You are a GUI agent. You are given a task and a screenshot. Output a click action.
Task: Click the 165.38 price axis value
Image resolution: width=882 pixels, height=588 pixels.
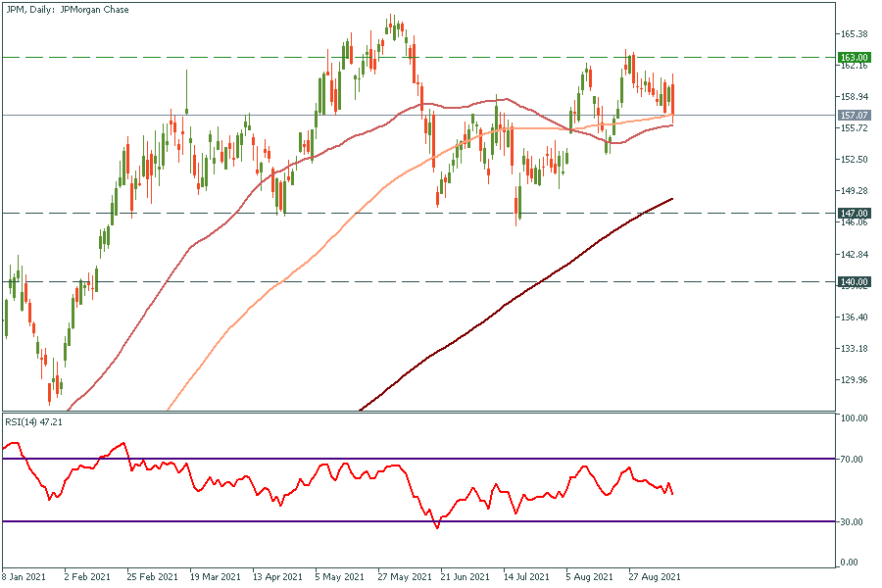tap(855, 34)
